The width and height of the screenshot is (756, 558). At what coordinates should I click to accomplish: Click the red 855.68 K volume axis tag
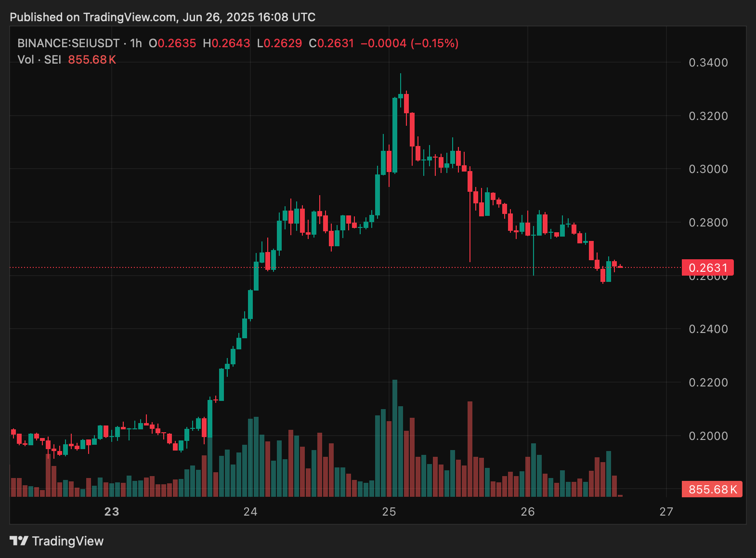(x=712, y=490)
